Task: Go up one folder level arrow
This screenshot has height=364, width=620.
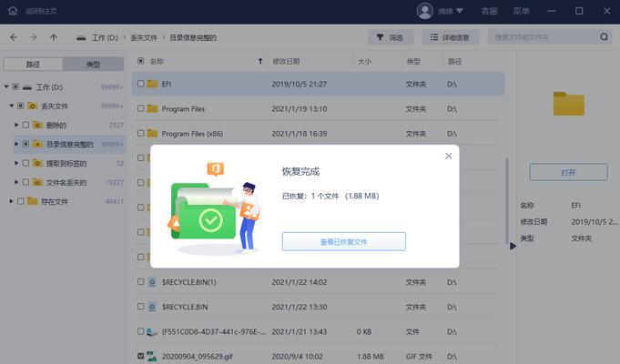Action: [54, 37]
